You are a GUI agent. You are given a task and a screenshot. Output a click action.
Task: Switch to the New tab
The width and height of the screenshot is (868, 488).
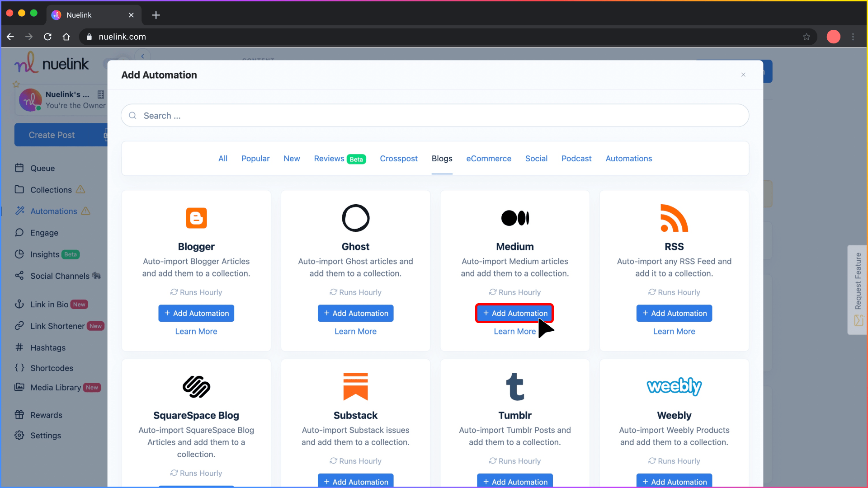point(292,159)
